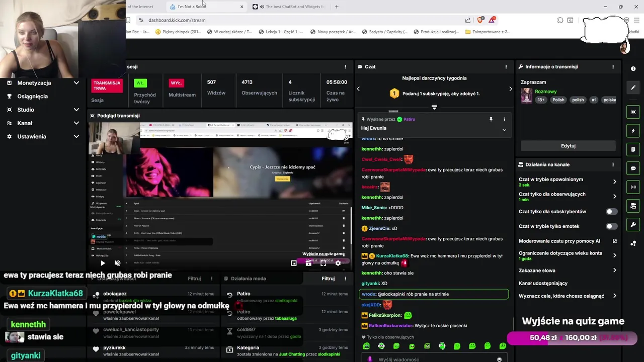Open three-dot menu of Informacje o transmisji
The image size is (644, 362).
point(613,66)
